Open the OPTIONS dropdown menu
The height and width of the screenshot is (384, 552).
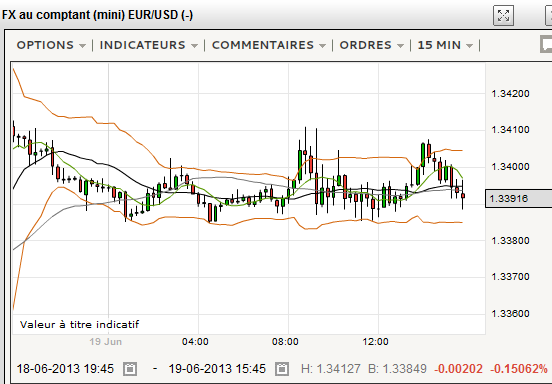(51, 45)
